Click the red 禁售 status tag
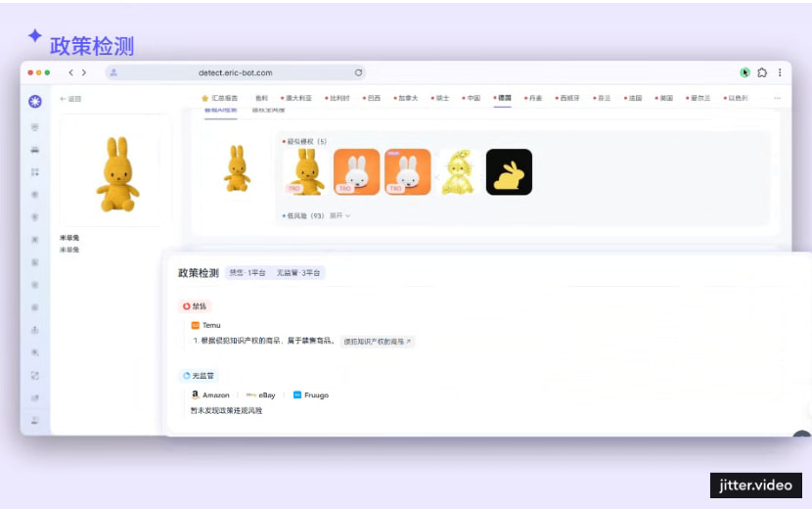This screenshot has width=812, height=509. point(195,306)
